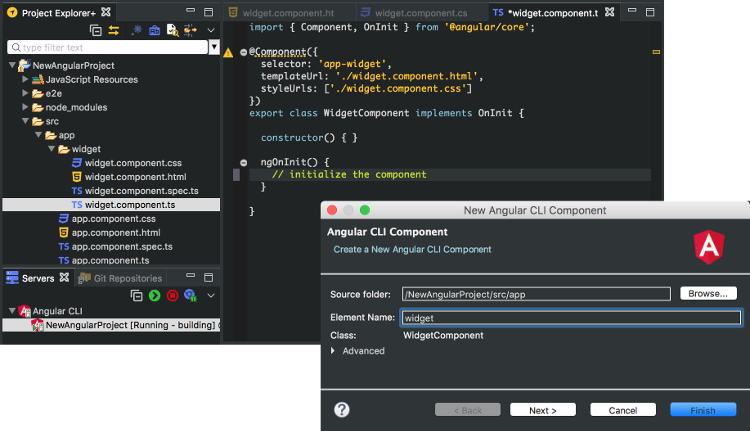Click the NewAngularProject project icon
This screenshot has width=750, height=431.
click(24, 65)
